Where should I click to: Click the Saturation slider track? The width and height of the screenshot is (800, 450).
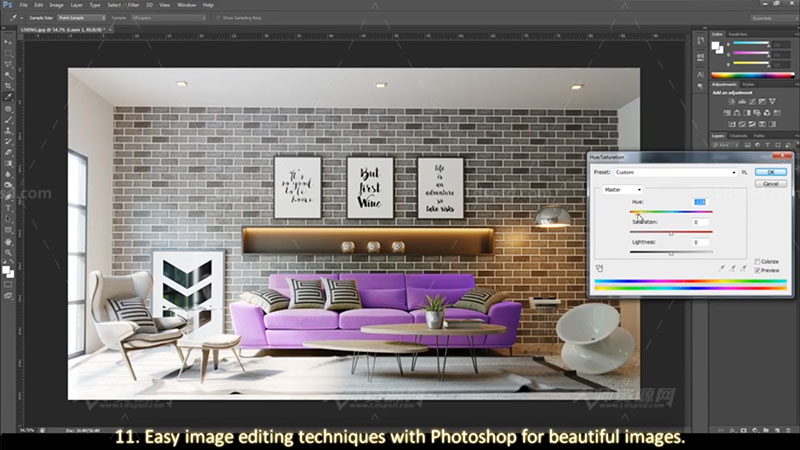[671, 232]
